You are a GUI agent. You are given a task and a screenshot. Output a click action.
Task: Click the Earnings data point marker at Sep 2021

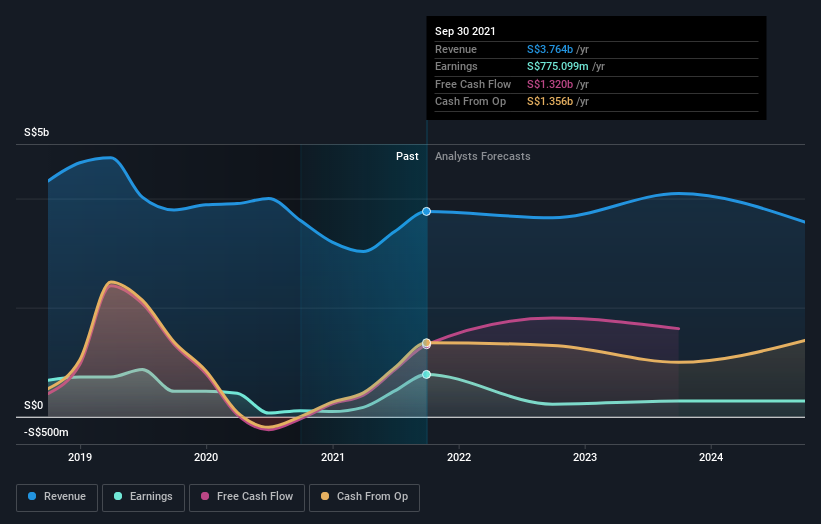[426, 374]
